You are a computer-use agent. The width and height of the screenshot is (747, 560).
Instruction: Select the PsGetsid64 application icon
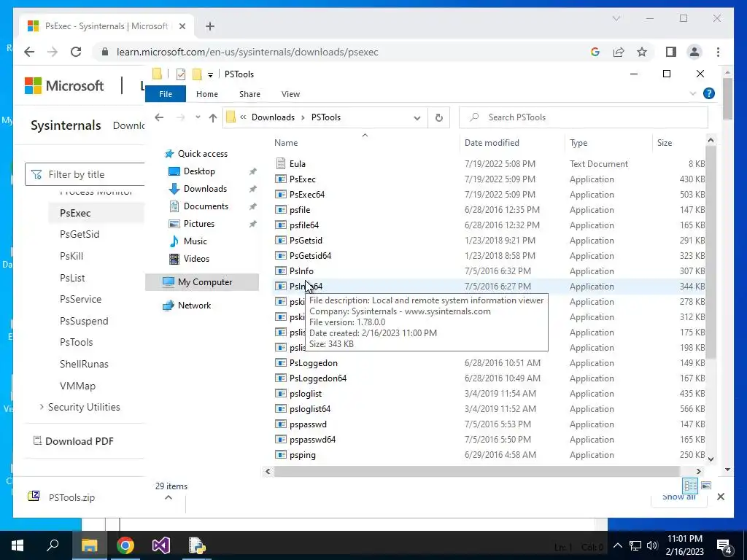pyautogui.click(x=281, y=256)
